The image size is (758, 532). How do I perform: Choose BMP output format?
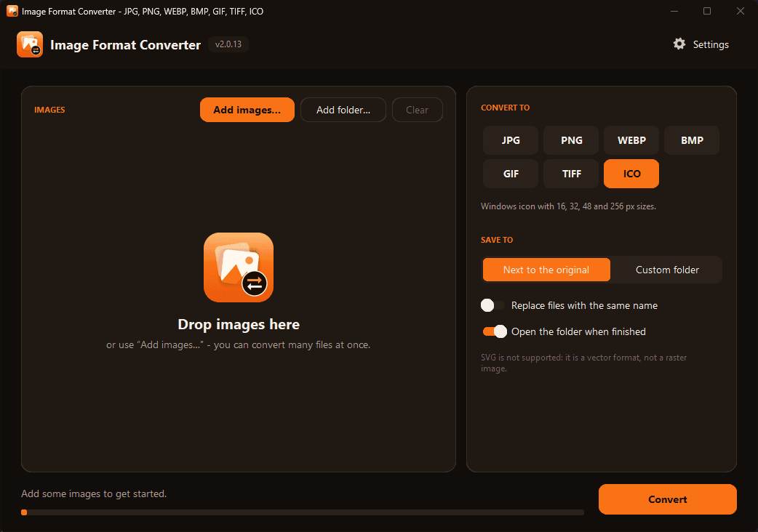pos(692,140)
